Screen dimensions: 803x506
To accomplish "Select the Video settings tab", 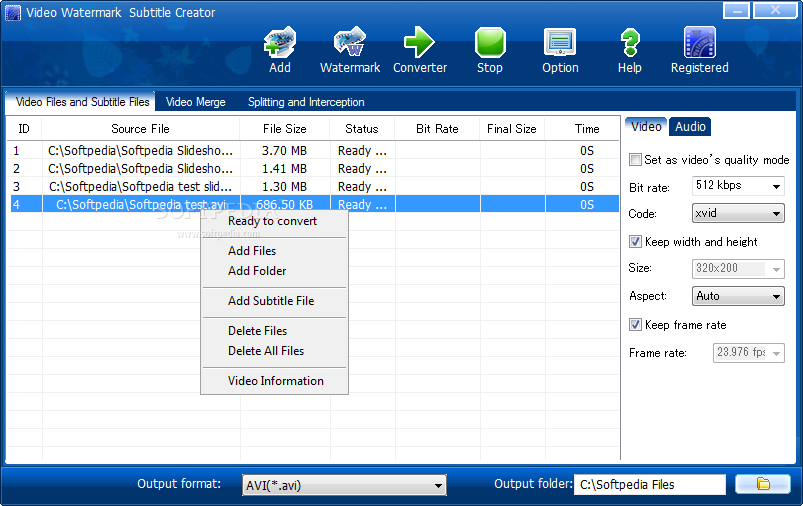I will (x=646, y=126).
